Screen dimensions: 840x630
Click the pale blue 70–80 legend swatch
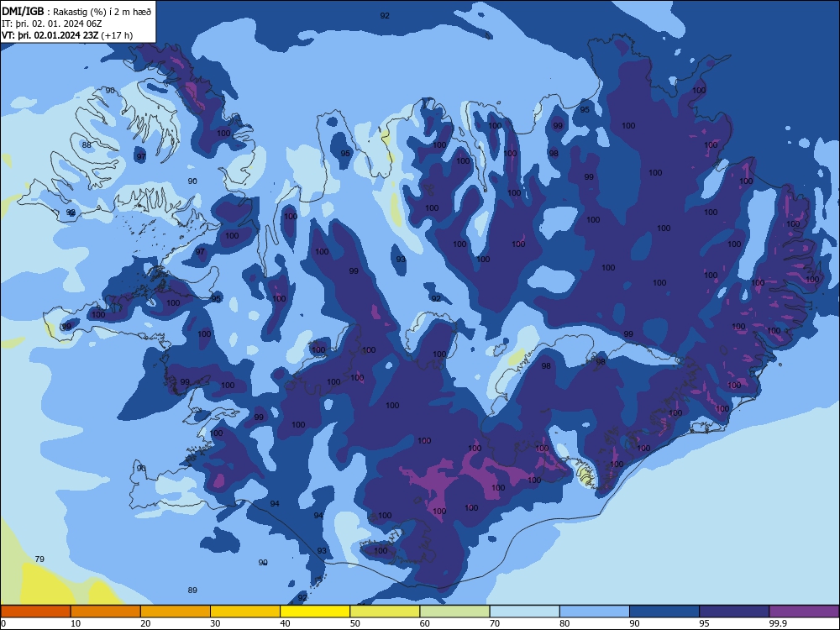(x=524, y=612)
